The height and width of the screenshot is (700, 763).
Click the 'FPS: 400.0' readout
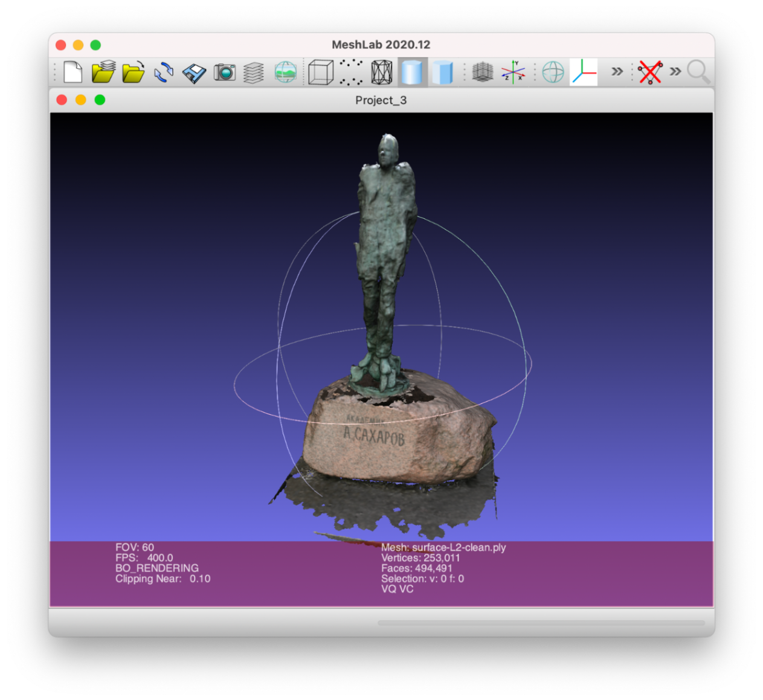tap(144, 558)
